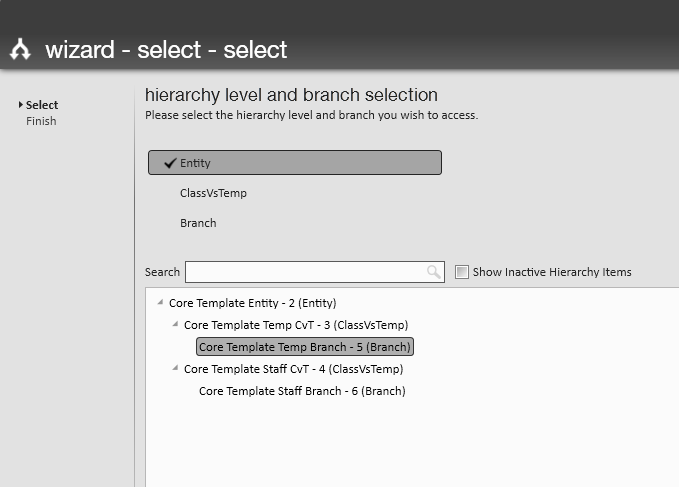
Task: Focus the Search input field
Action: point(315,272)
